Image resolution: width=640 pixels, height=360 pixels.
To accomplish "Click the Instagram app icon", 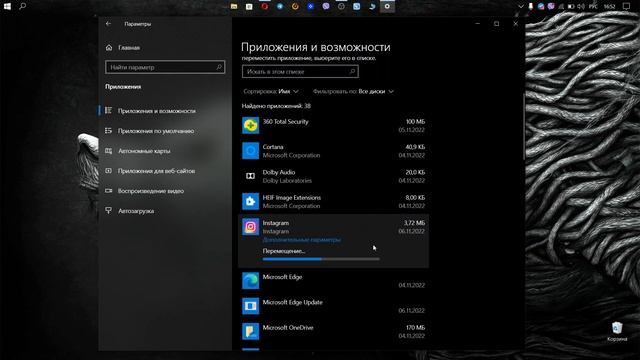I will (251, 227).
